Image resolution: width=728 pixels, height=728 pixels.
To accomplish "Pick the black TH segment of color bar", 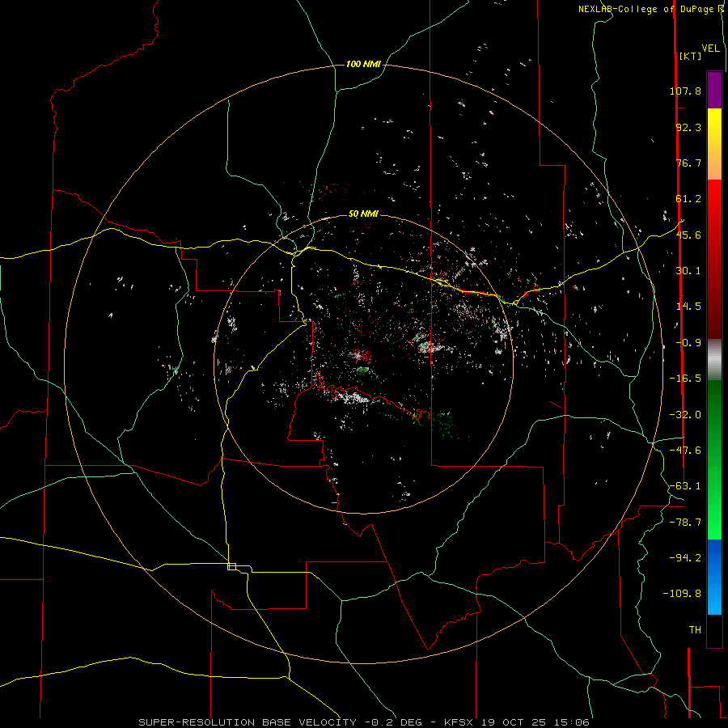I will pos(714,631).
